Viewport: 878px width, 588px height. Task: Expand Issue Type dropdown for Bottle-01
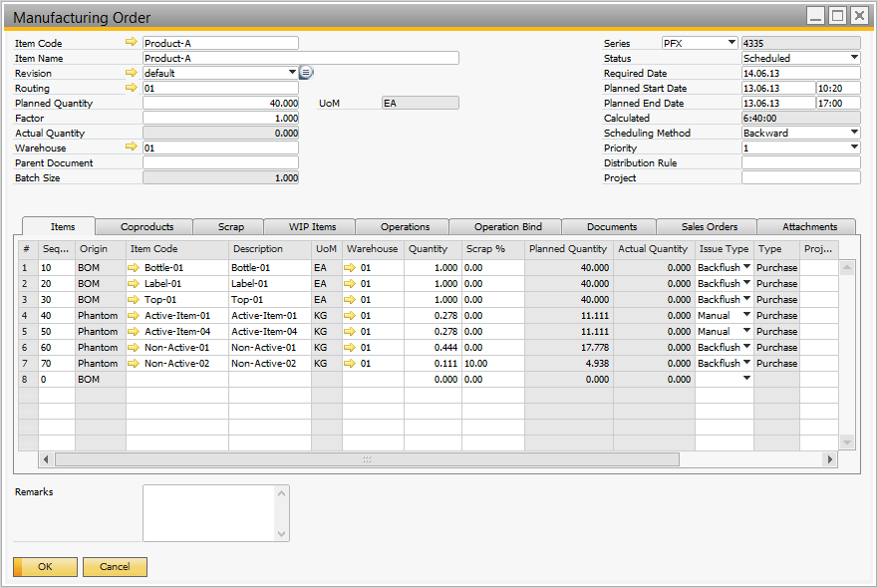click(x=746, y=267)
